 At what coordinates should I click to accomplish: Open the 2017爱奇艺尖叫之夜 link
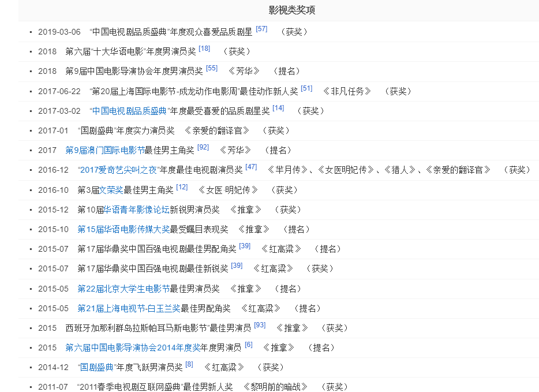pos(118,170)
